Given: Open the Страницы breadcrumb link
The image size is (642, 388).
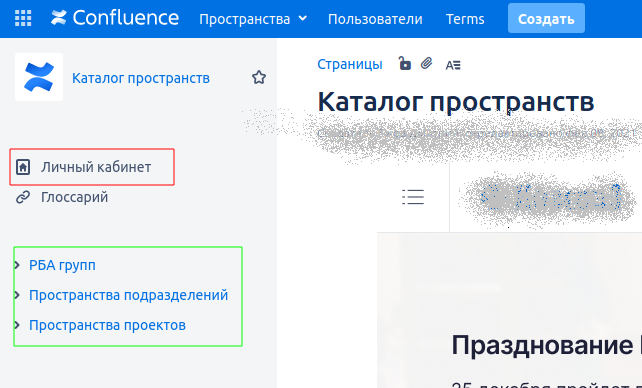Looking at the screenshot, I should 350,64.
